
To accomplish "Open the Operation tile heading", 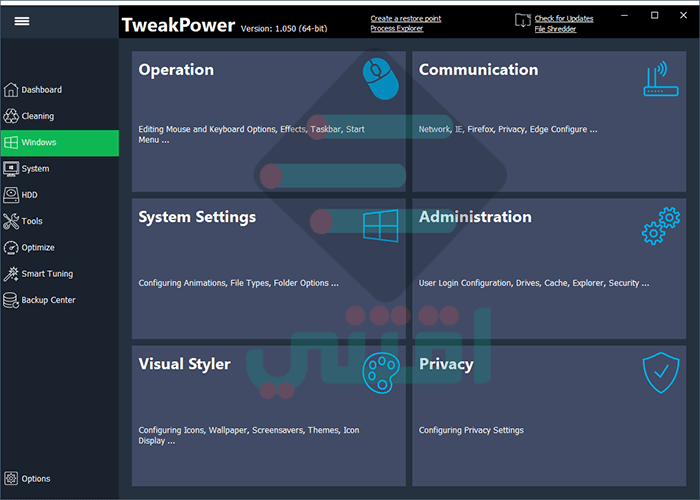I will [176, 70].
